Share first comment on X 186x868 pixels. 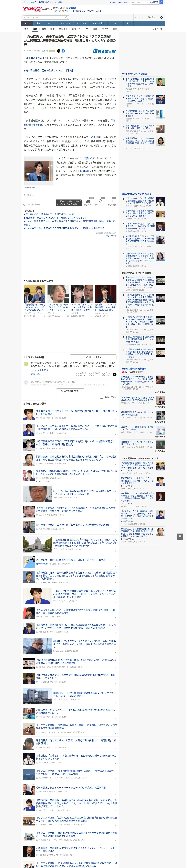click(x=115, y=374)
